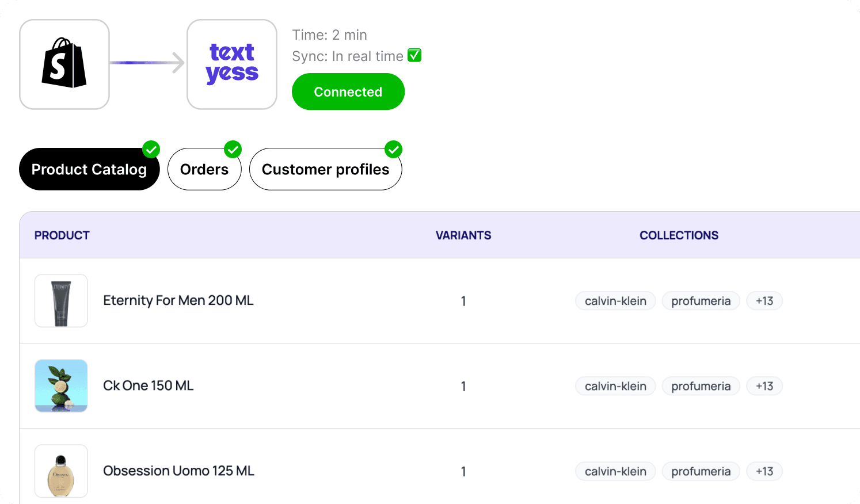Click calvin-klein tag in Eternity row
The width and height of the screenshot is (860, 504).
(615, 301)
